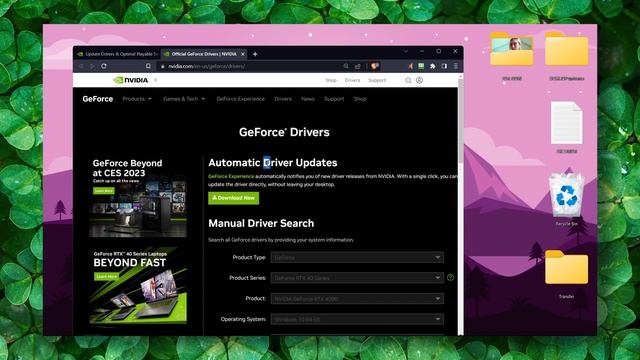Switch to Update Drivers & Optimal Playable tab
Image resolution: width=640 pixels, height=360 pixels.
tap(117, 54)
